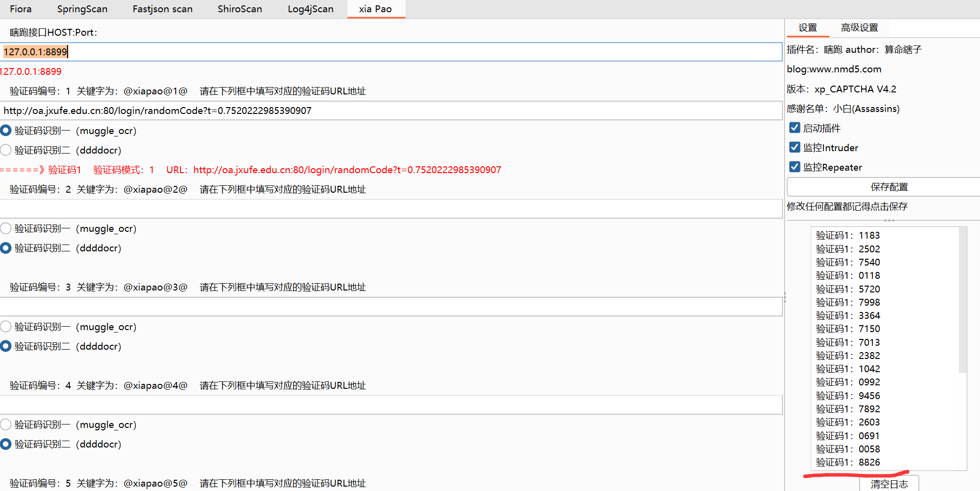Switch to the ShiroScan tab

[x=240, y=9]
